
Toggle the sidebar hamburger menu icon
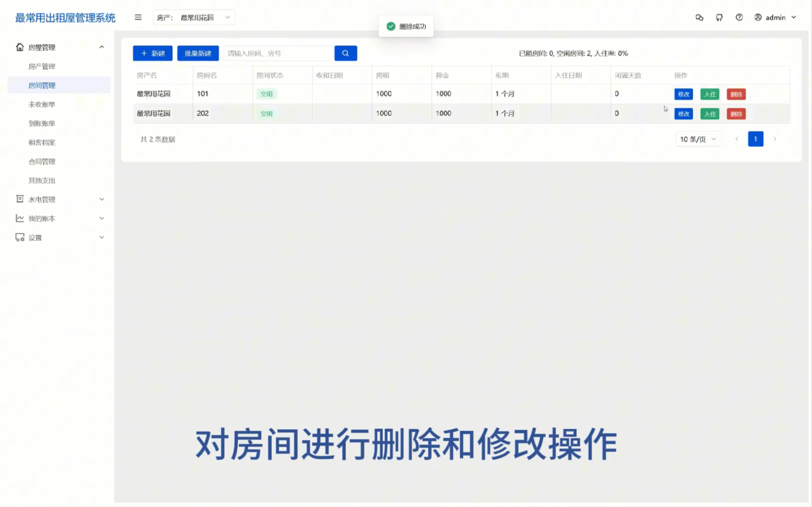[x=138, y=17]
